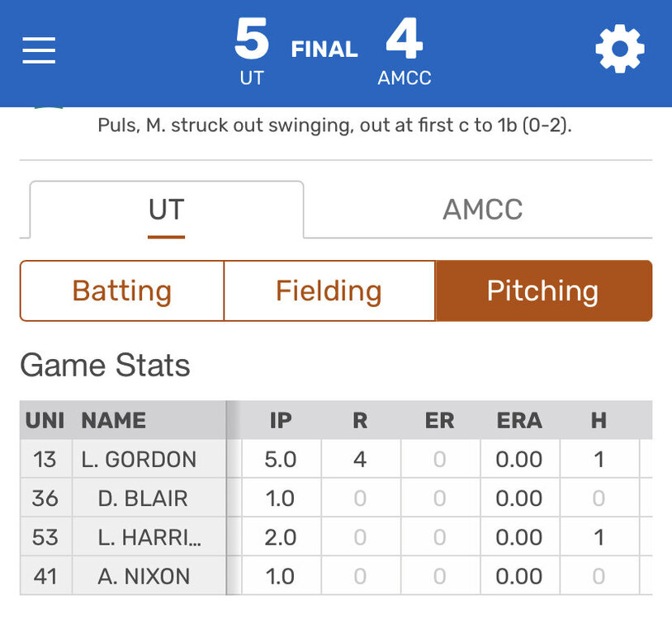Switch to the AMCC team tab
Image resolution: width=672 pixels, height=619 pixels.
pos(482,210)
